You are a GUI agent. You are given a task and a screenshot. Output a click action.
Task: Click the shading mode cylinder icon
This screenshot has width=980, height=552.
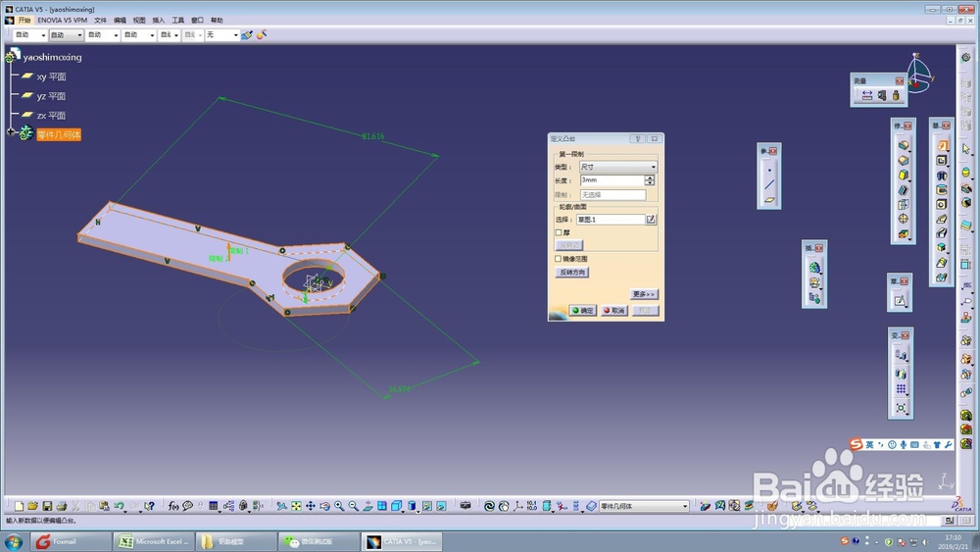(412, 506)
